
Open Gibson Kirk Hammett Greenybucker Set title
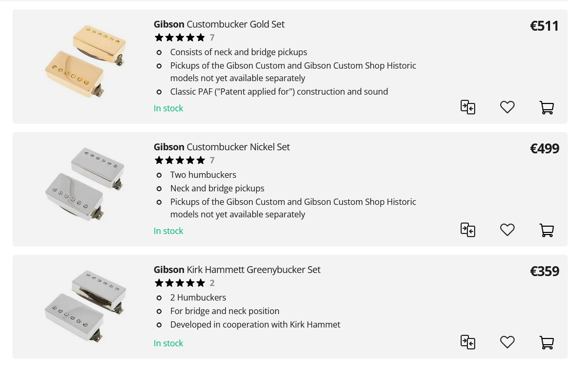point(237,270)
